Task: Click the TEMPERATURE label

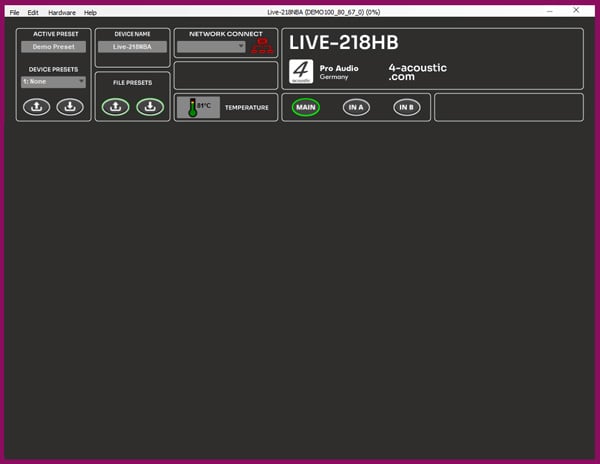Action: [247, 107]
